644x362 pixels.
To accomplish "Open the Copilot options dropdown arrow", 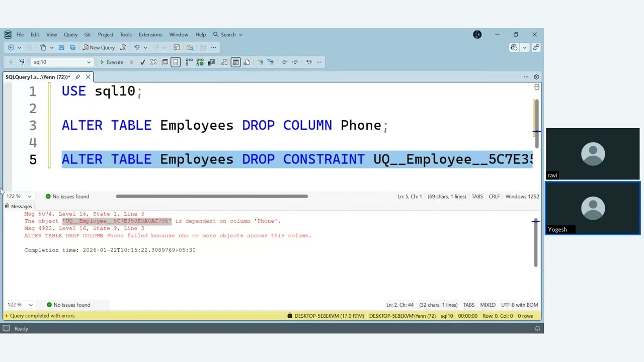I will pos(524,47).
